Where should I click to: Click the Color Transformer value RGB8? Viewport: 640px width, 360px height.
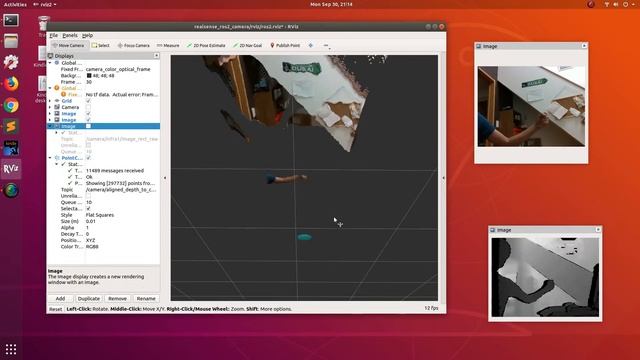92,247
